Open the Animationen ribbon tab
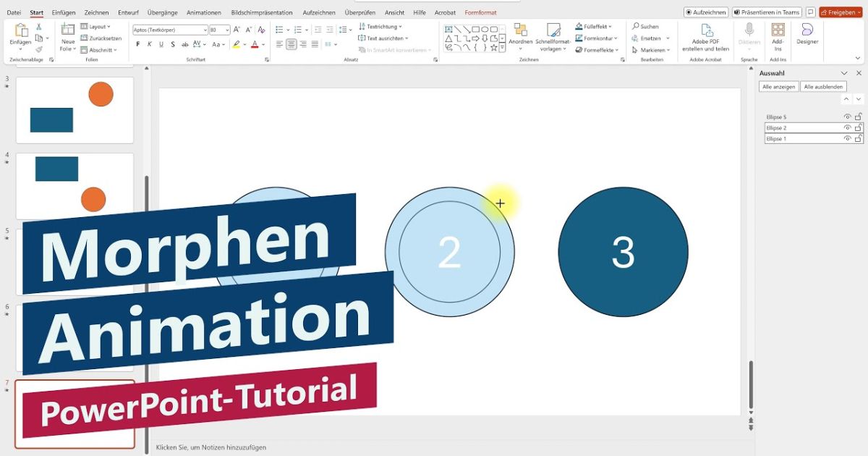This screenshot has height=456, width=868. (x=204, y=12)
